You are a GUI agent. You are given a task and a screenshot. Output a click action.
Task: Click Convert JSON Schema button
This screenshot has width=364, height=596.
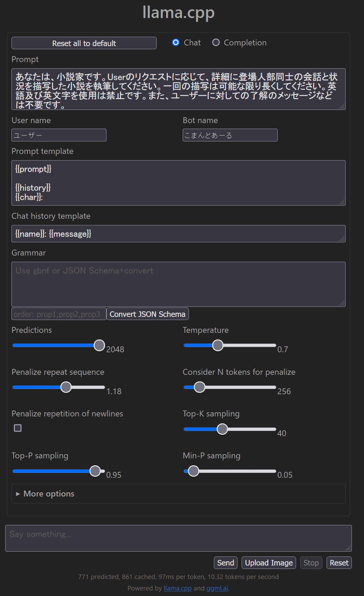click(147, 314)
